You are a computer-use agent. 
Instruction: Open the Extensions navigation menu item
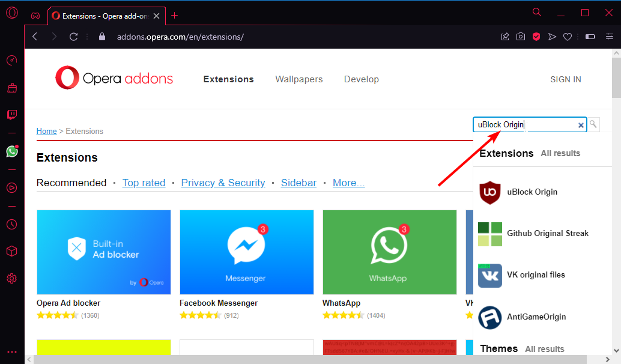click(x=228, y=79)
